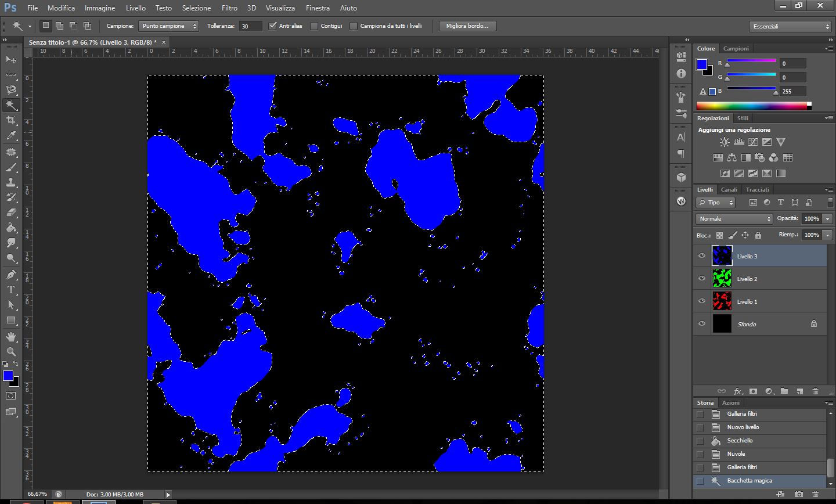The width and height of the screenshot is (836, 504).
Task: Select the Crop tool
Action: pyautogui.click(x=11, y=120)
